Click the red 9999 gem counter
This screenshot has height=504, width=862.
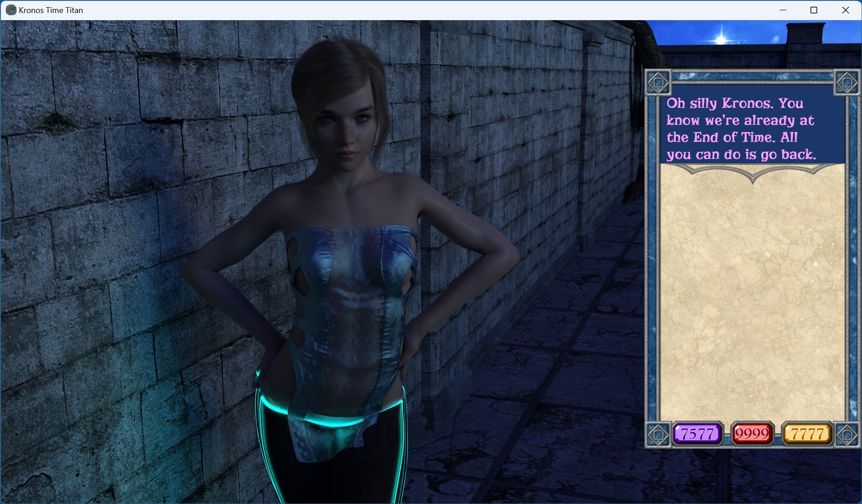click(x=752, y=433)
